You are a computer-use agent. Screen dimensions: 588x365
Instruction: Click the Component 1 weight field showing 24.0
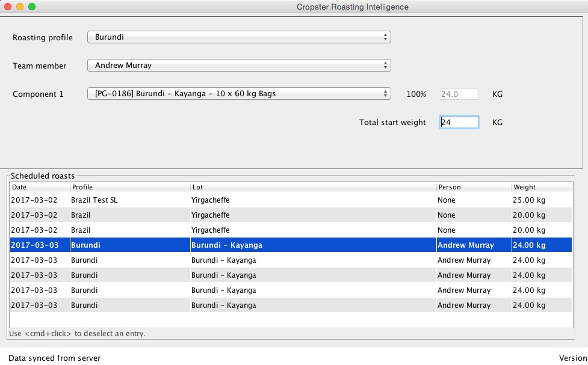point(459,94)
